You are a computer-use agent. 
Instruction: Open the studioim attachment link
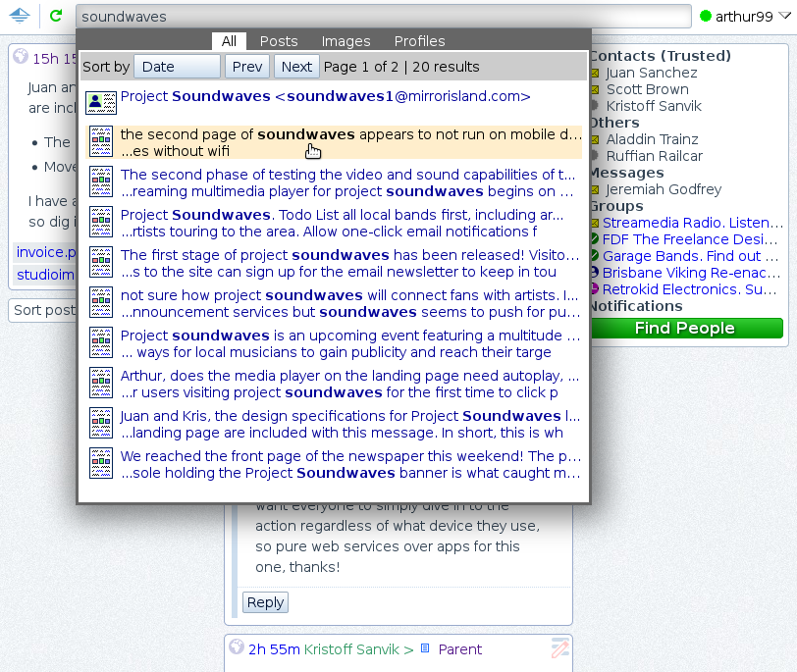(45, 275)
